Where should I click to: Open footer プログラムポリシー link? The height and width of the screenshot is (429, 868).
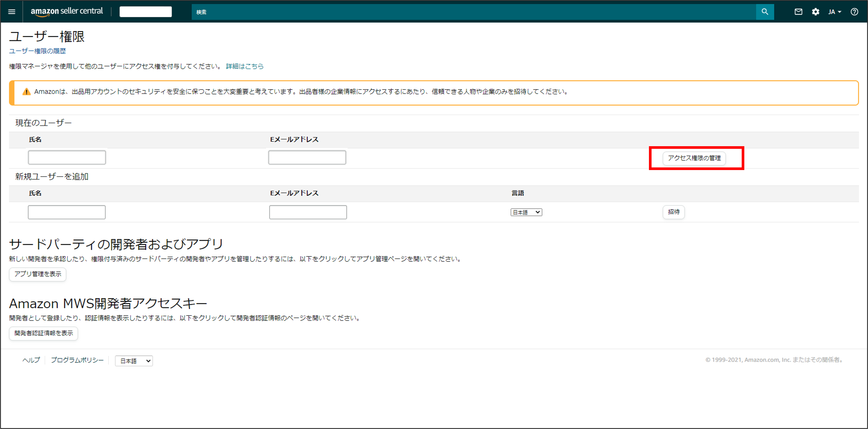point(77,360)
